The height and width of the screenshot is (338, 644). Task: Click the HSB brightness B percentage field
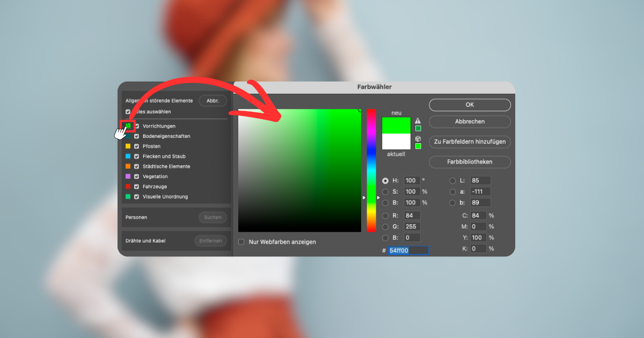tap(412, 203)
